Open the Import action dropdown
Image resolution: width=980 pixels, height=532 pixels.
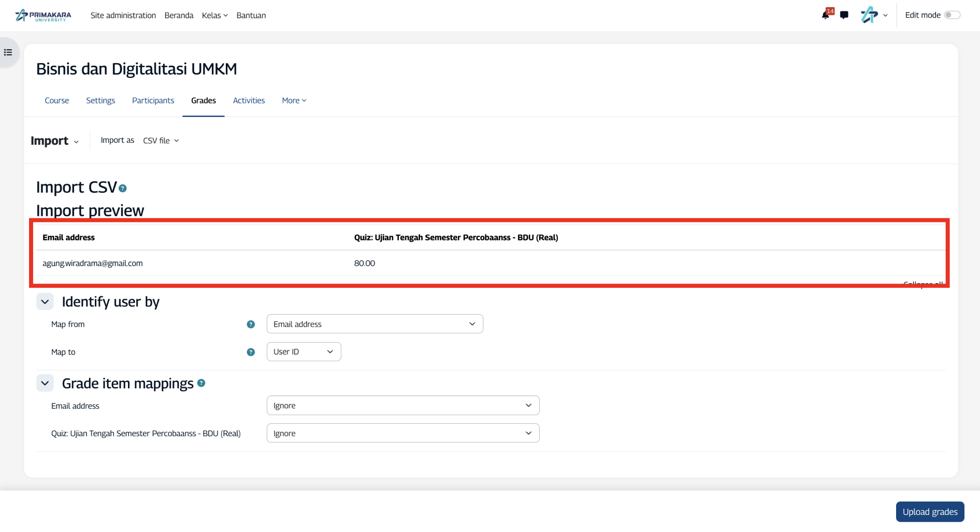[55, 141]
